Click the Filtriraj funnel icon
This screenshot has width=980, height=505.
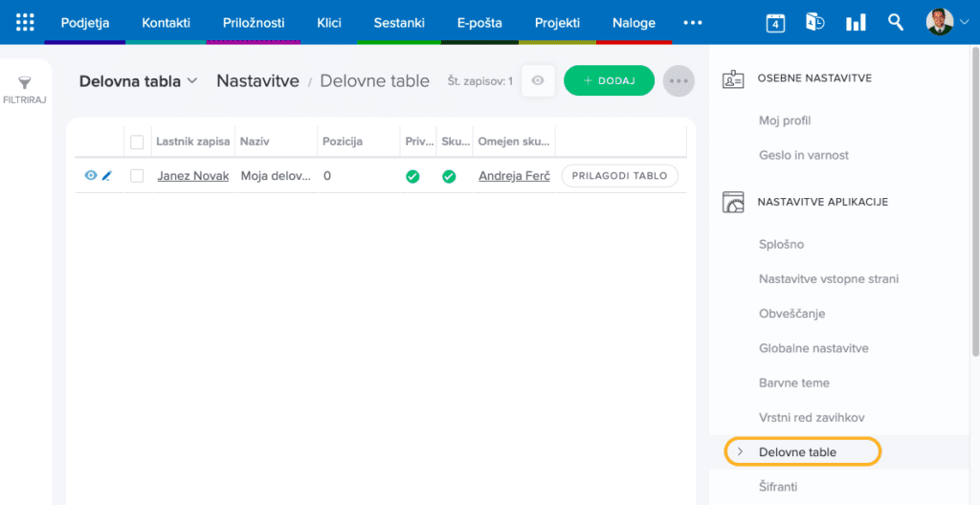click(25, 84)
